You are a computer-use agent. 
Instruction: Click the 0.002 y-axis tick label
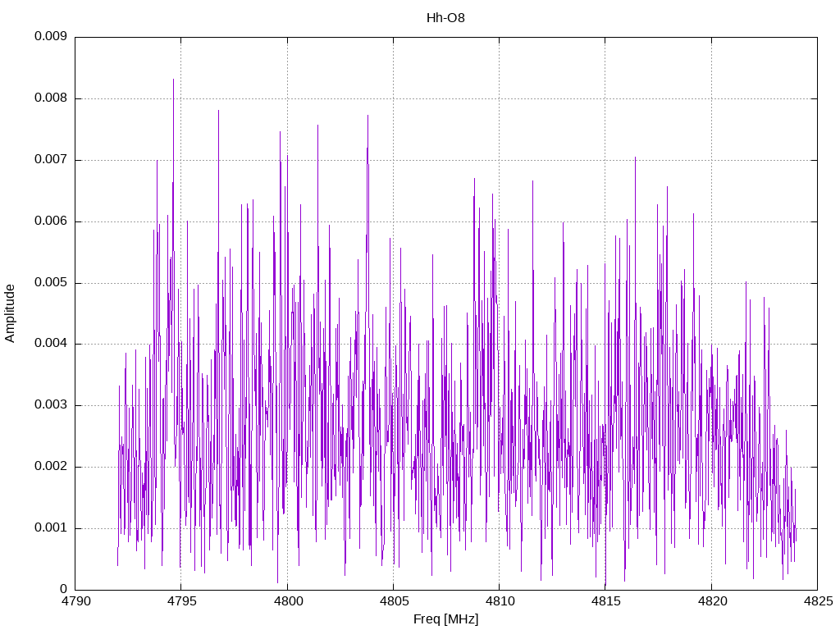[x=51, y=467]
